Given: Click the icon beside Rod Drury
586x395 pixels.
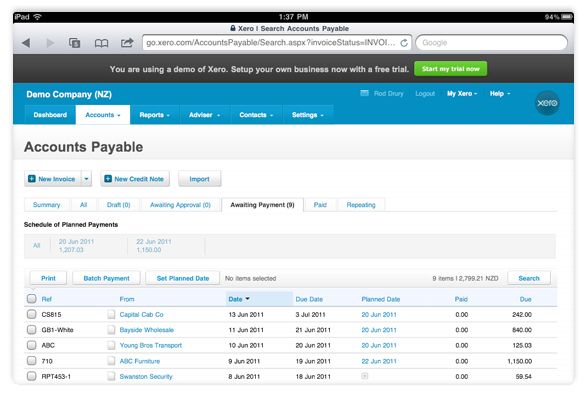Looking at the screenshot, I should [x=364, y=93].
